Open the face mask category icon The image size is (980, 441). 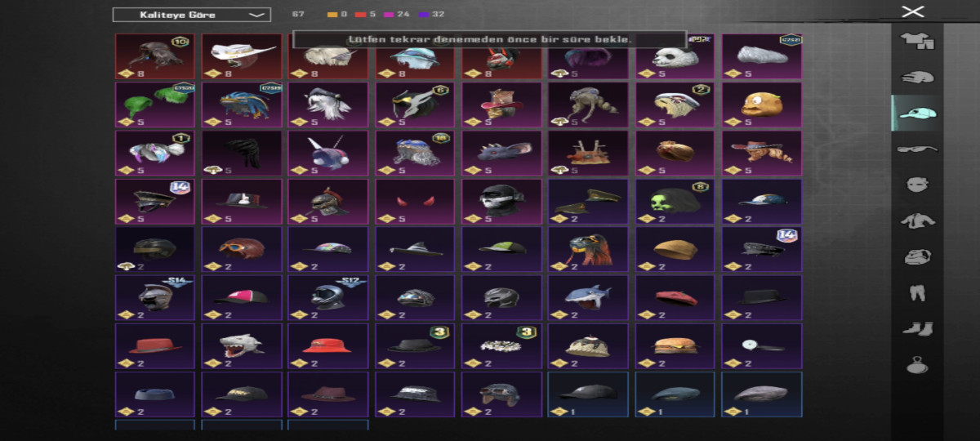coord(916,185)
